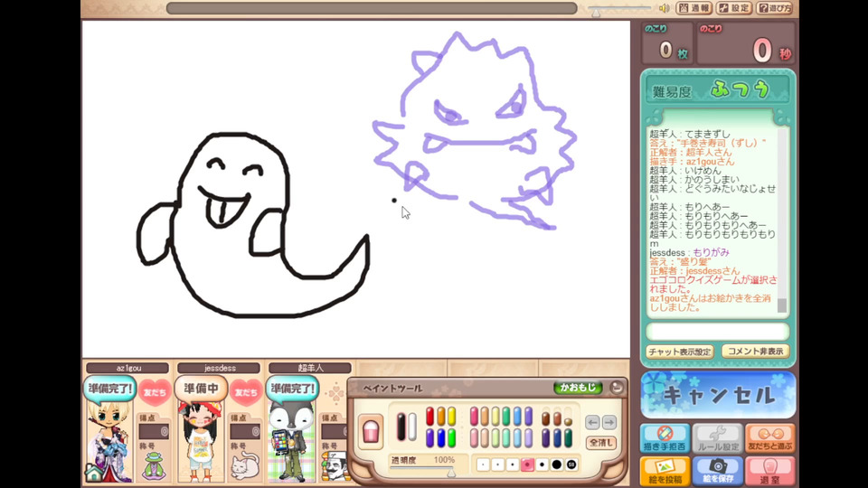Click the green frog title badge of az1gou

coord(154,465)
